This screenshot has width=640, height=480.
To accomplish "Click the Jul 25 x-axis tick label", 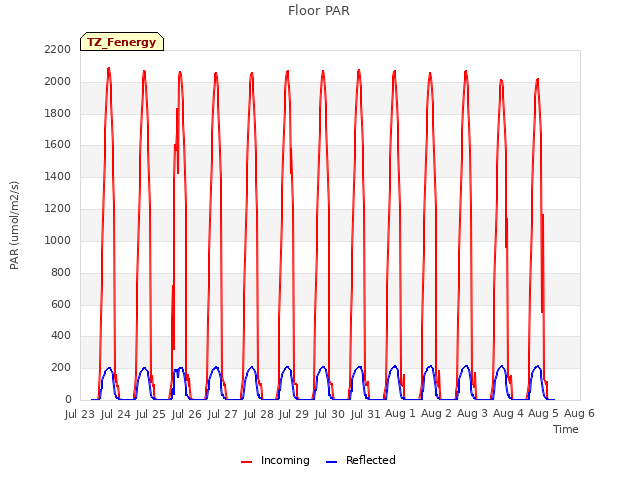I will 151,414.
